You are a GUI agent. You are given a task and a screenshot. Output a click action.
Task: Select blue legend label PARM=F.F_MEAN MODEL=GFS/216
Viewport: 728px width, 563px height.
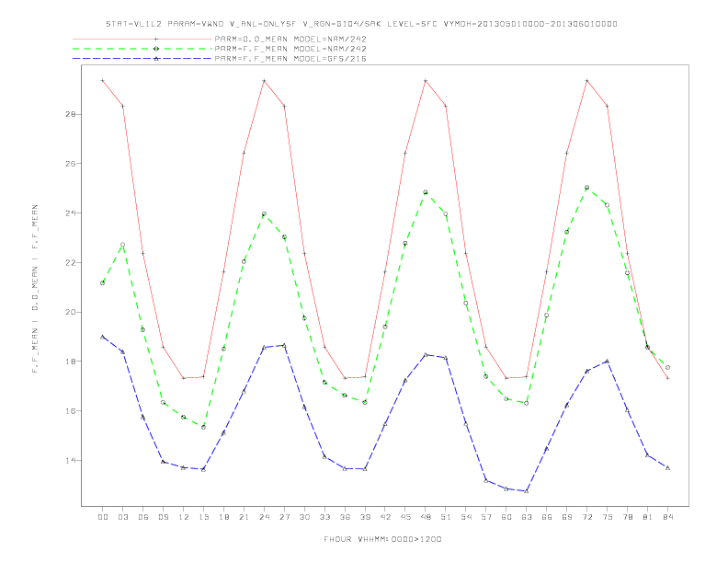(x=290, y=59)
